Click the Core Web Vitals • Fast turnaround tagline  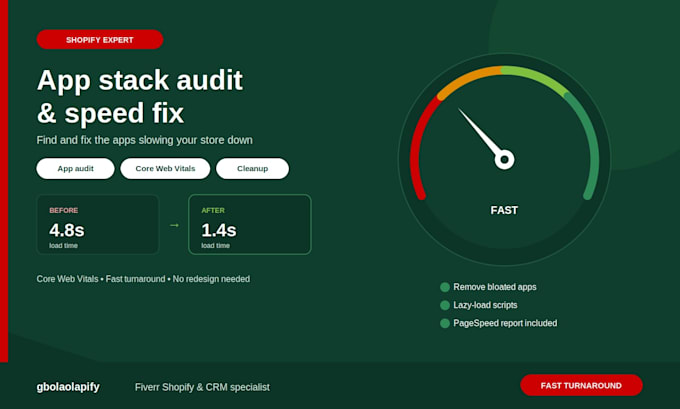pyautogui.click(x=143, y=279)
